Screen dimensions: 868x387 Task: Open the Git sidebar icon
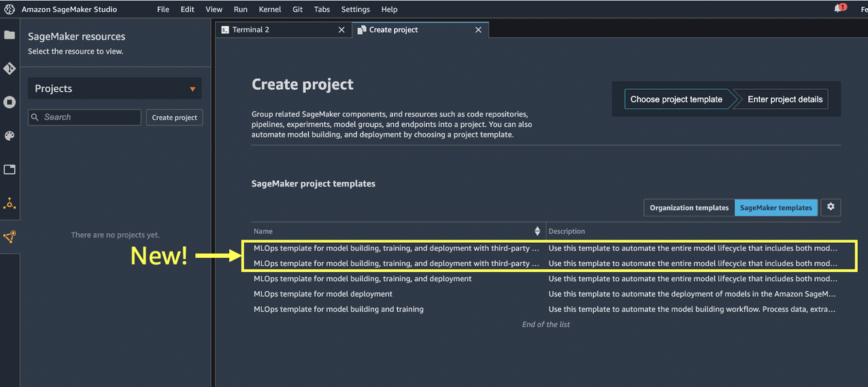10,69
